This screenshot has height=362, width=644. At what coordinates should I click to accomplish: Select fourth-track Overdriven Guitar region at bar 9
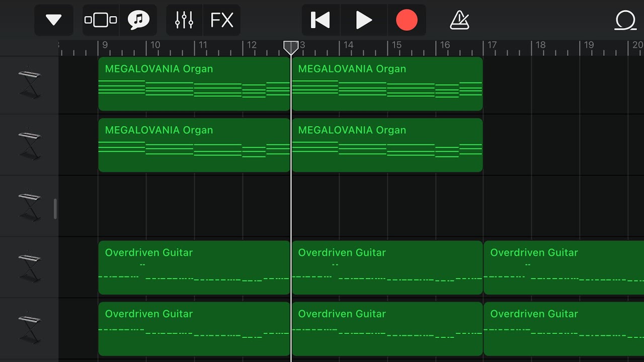194,267
